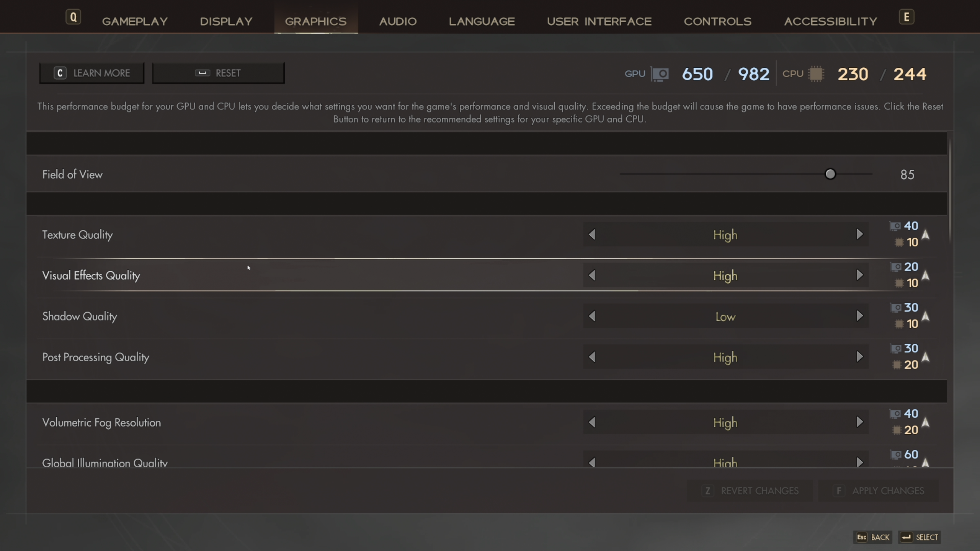
Task: Click the Back button
Action: [873, 537]
